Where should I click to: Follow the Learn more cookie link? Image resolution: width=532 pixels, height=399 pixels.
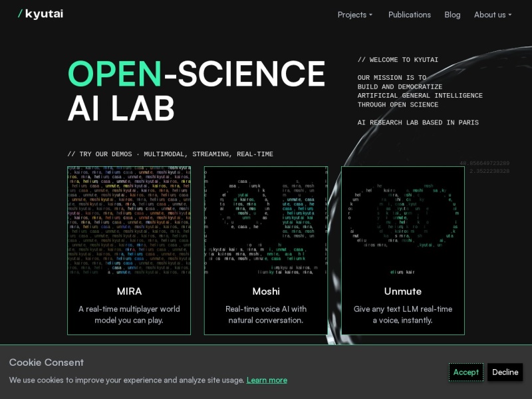tap(267, 380)
